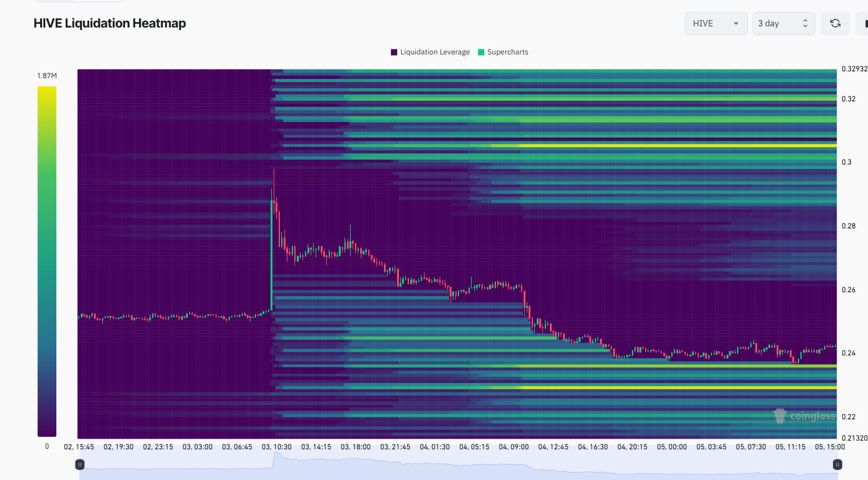Toggle the Liquidation Leverage legend series
Image resolution: width=868 pixels, height=480 pixels.
coord(430,52)
